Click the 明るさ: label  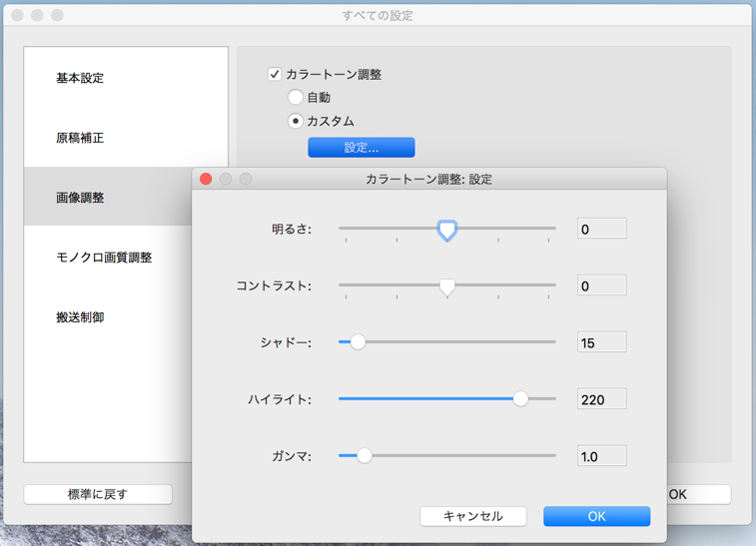[x=292, y=230]
